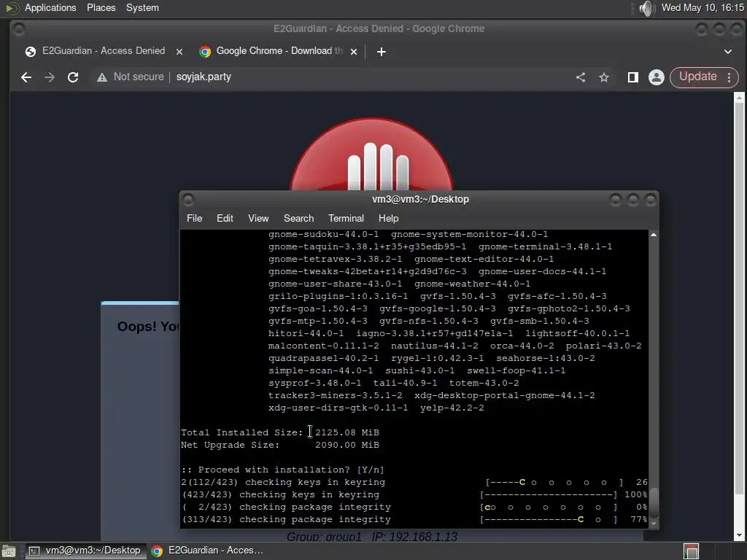
Task: Open the terminal View menu
Action: (258, 218)
